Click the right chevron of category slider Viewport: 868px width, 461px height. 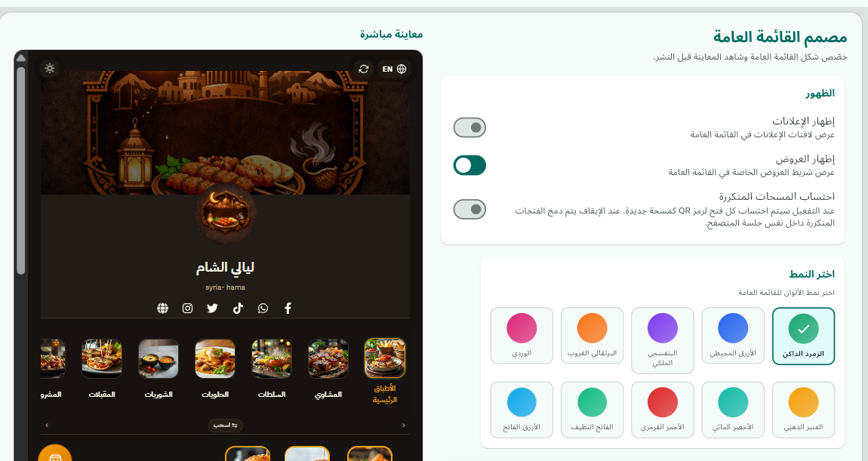tap(404, 425)
